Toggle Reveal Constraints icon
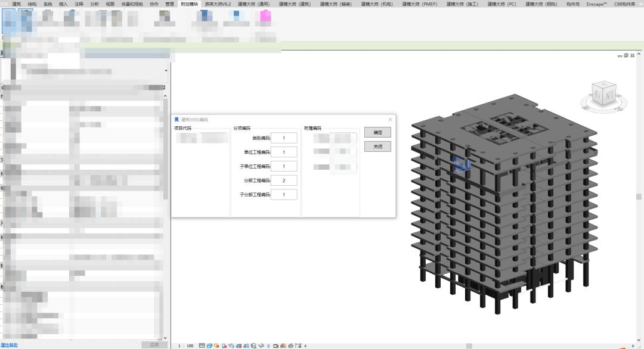The image size is (644, 349). (x=298, y=345)
